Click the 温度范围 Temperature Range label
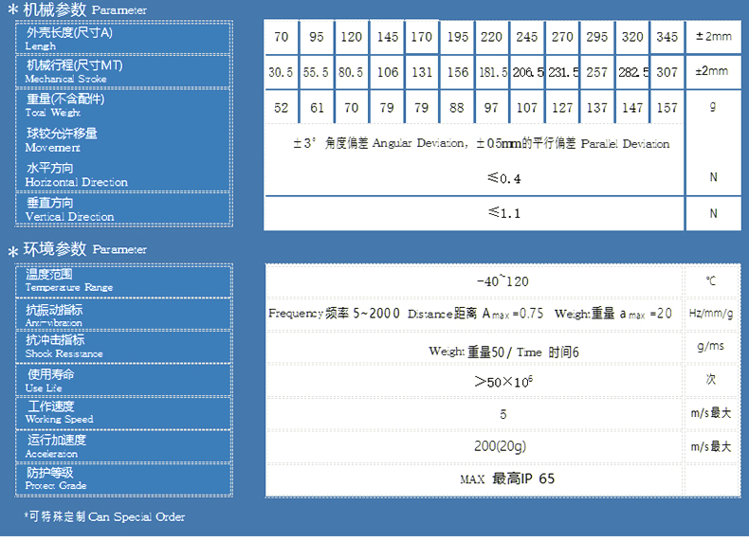Image resolution: width=749 pixels, height=560 pixels. [x=69, y=280]
